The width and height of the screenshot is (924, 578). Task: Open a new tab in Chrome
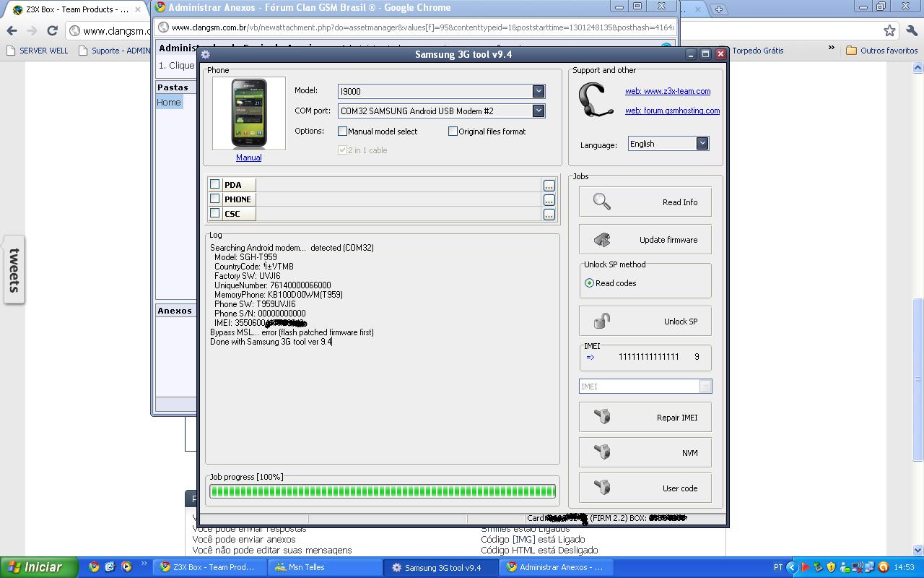click(718, 9)
